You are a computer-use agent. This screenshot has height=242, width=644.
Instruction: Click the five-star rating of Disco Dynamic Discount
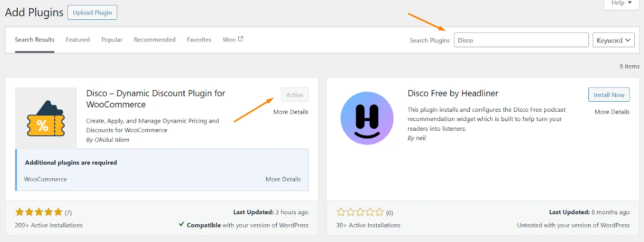[x=39, y=212]
